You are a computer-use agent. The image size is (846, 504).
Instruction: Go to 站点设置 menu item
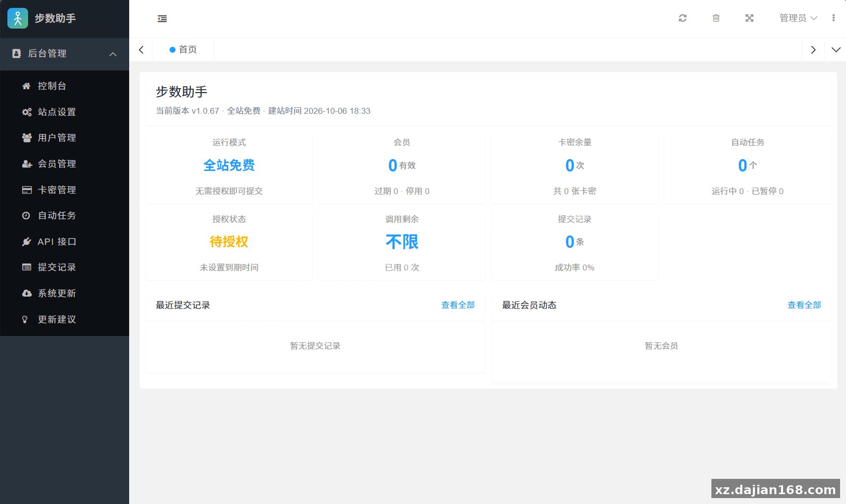coord(65,112)
